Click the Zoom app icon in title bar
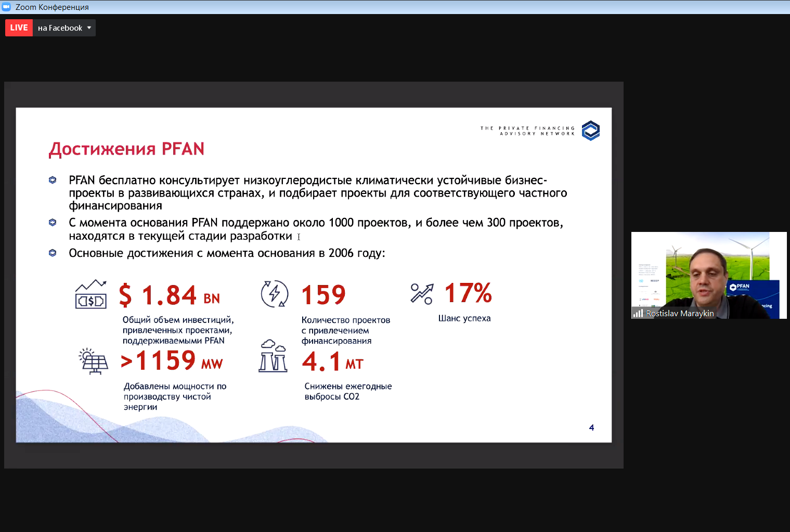 (7, 7)
